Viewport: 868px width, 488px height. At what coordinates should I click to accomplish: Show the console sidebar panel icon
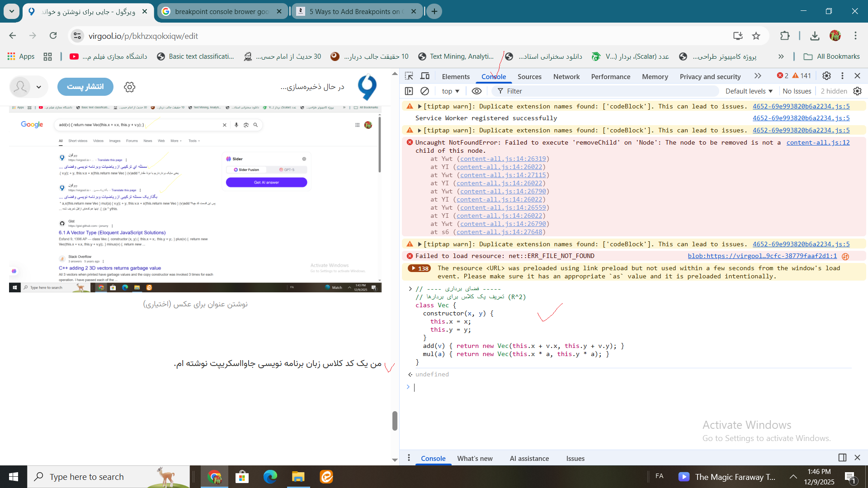coord(409,91)
